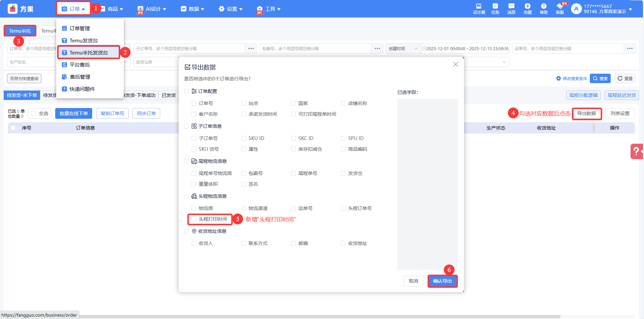The image size is (644, 319).
Task: Open the 消息 messages icon
Action: pyautogui.click(x=511, y=8)
